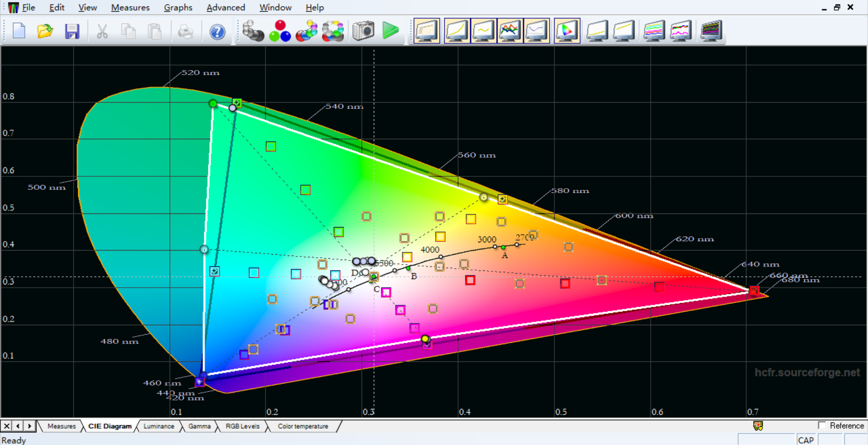Close the current tab with the X button
This screenshot has height=445, width=868.
6,426
